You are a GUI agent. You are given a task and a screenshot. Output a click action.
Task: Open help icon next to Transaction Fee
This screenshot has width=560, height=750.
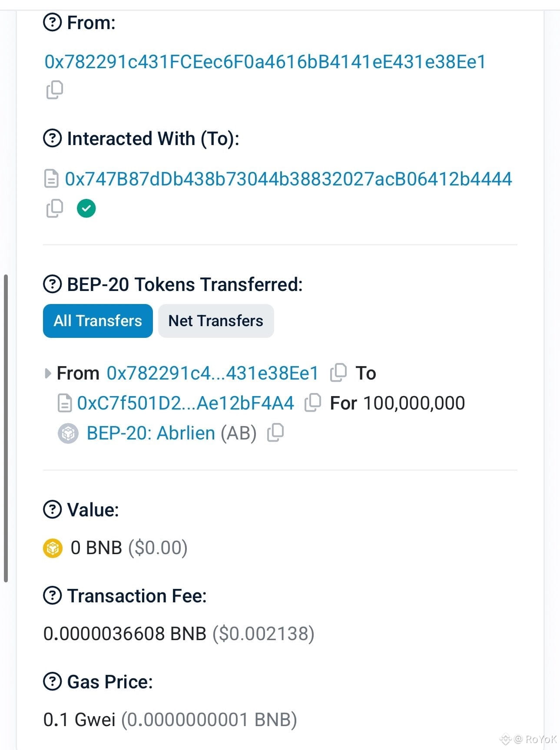click(53, 595)
